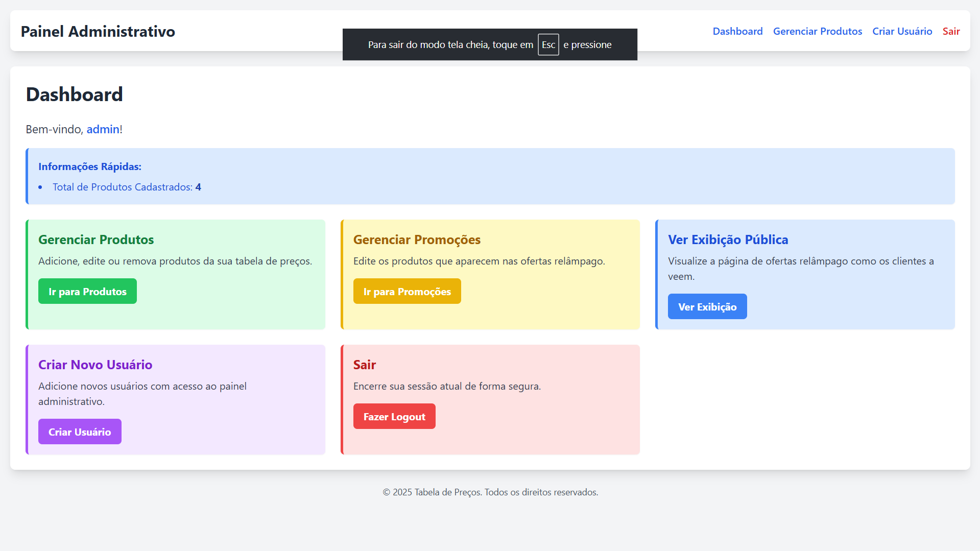The image size is (980, 551).
Task: Click the Dashboard page heading
Action: click(x=75, y=94)
